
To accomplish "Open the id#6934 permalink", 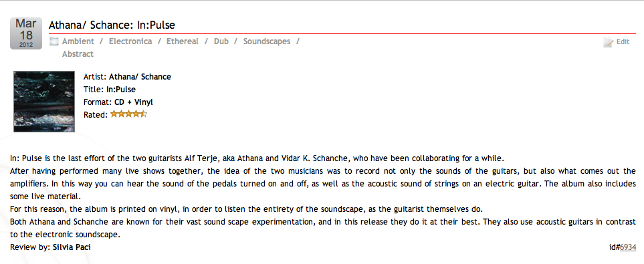I will coord(623,247).
